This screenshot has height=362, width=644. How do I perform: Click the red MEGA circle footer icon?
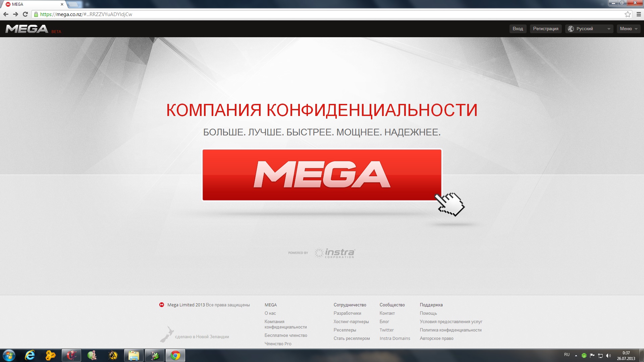162,305
